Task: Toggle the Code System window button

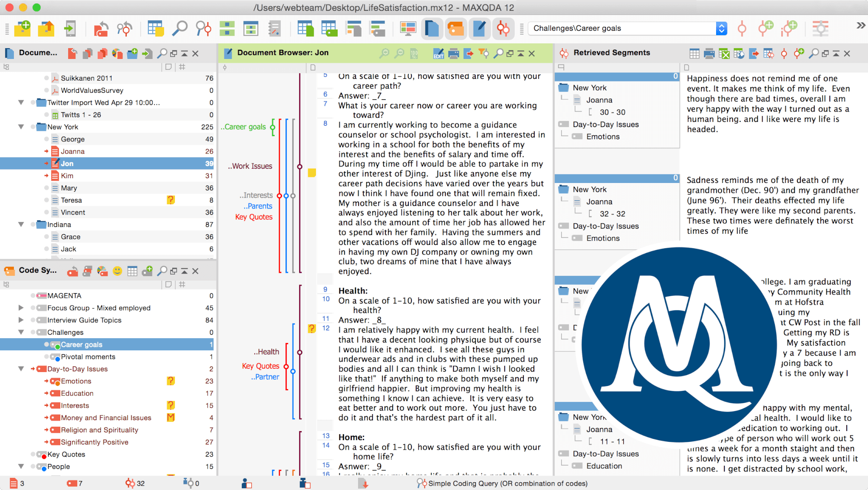Action: pyautogui.click(x=456, y=29)
